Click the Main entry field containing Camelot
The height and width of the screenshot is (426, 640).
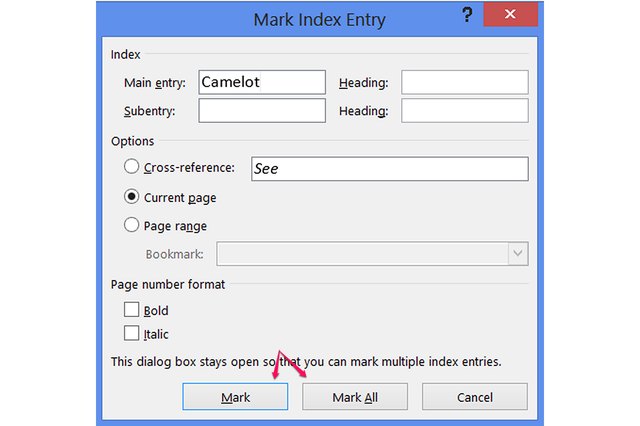point(262,82)
